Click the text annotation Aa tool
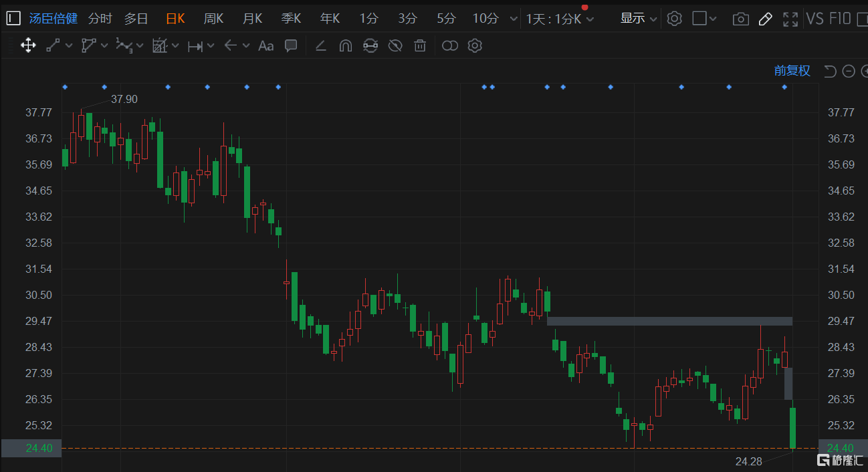The width and height of the screenshot is (868, 472). [x=265, y=45]
